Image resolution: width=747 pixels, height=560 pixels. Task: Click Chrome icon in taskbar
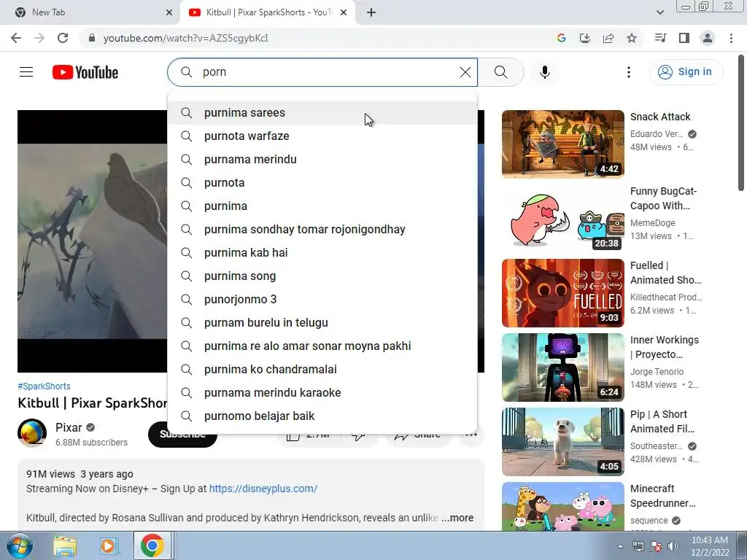pos(152,545)
